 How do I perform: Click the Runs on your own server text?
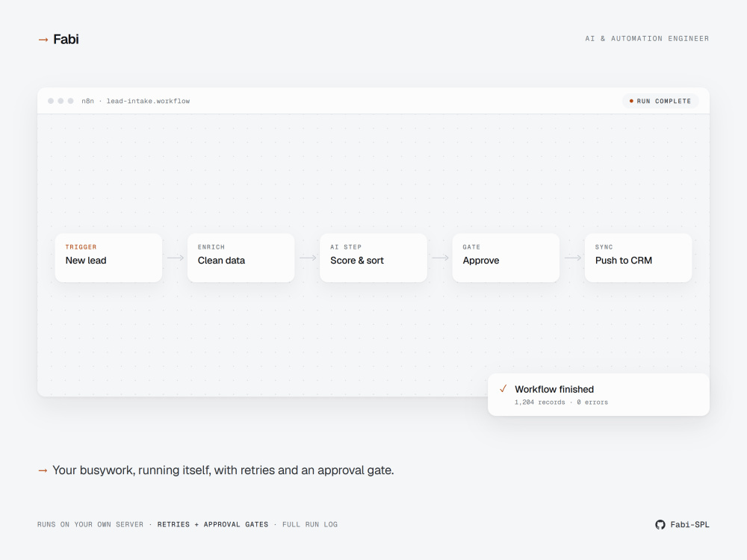pos(90,525)
